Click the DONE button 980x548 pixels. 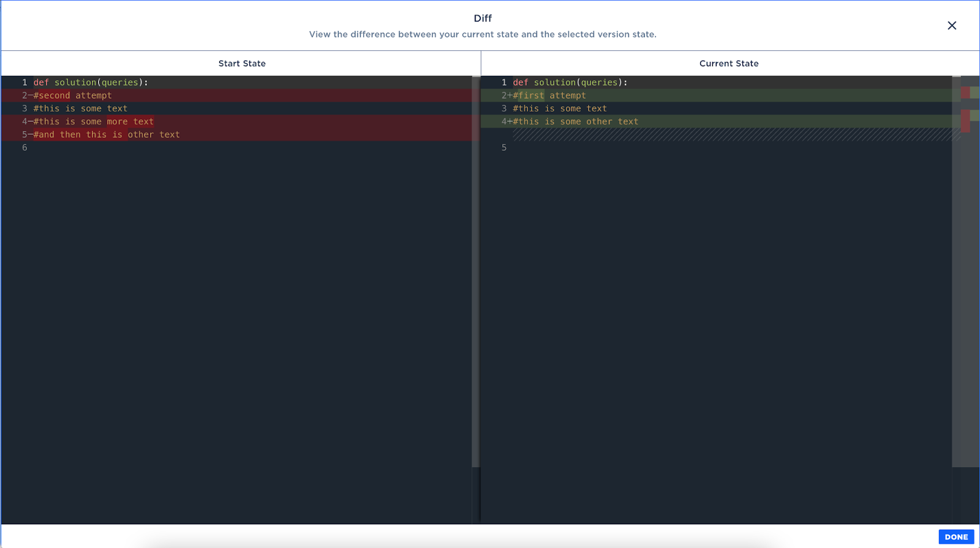956,537
